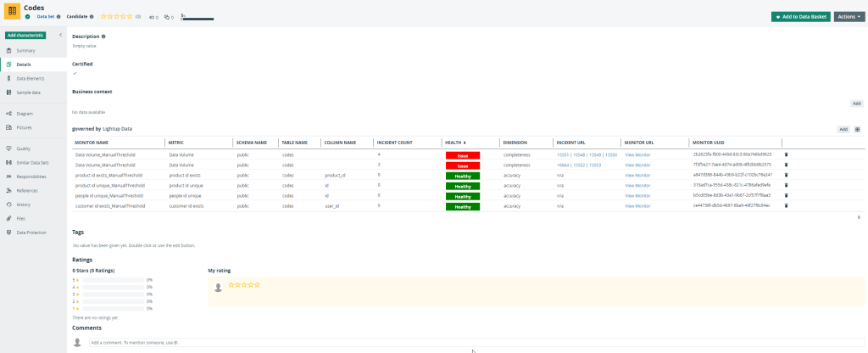Click View Monitor for product id exists row

point(637,175)
